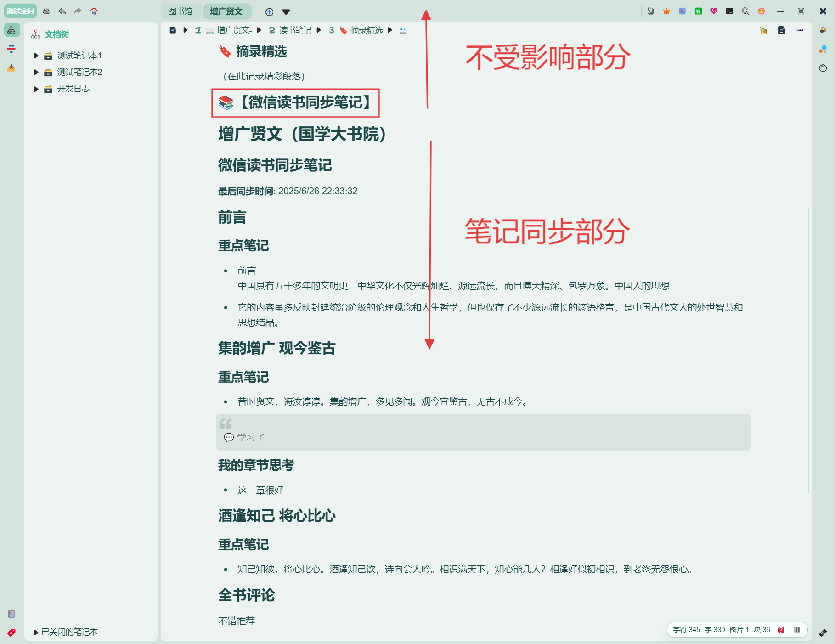Click the home icon in top bar
The width and height of the screenshot is (835, 644).
(94, 11)
